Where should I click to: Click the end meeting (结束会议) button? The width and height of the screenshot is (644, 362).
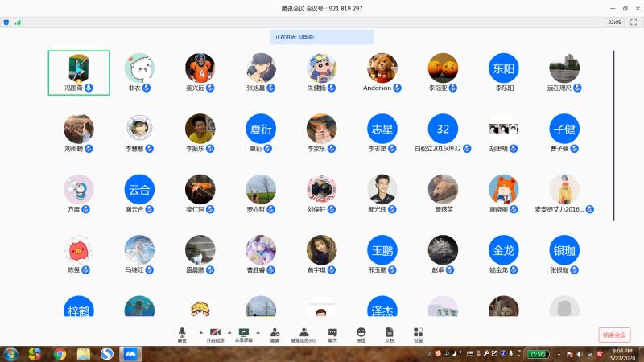pyautogui.click(x=614, y=335)
